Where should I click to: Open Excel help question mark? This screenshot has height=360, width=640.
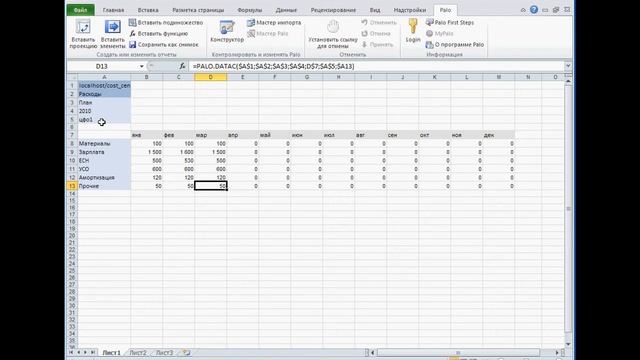coord(533,9)
